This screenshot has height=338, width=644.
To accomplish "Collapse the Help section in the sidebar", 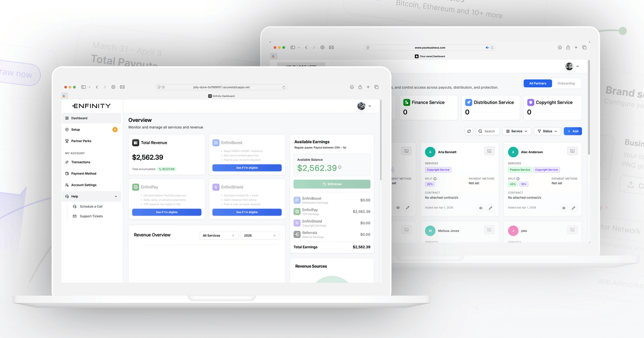I will pyautogui.click(x=116, y=196).
